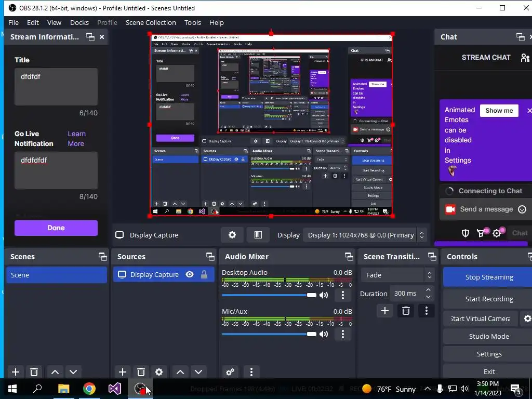This screenshot has width=532, height=399.
Task: Open the Scene Collection menu
Action: pos(151,22)
